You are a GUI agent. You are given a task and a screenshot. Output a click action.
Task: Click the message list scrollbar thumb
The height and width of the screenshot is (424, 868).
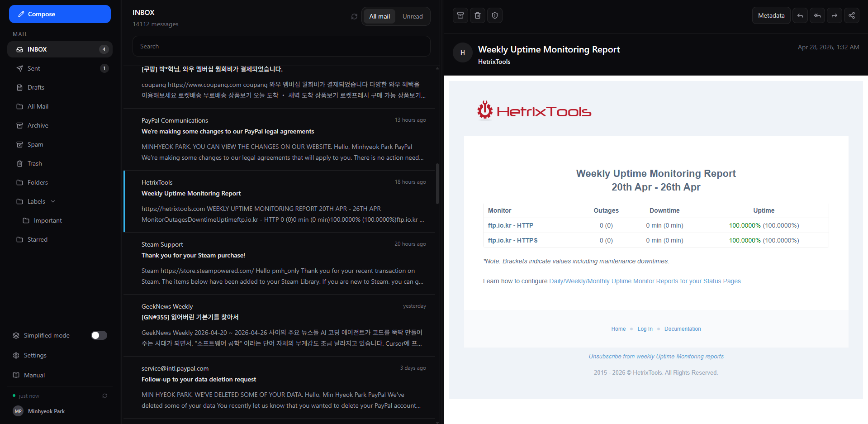coord(437,184)
